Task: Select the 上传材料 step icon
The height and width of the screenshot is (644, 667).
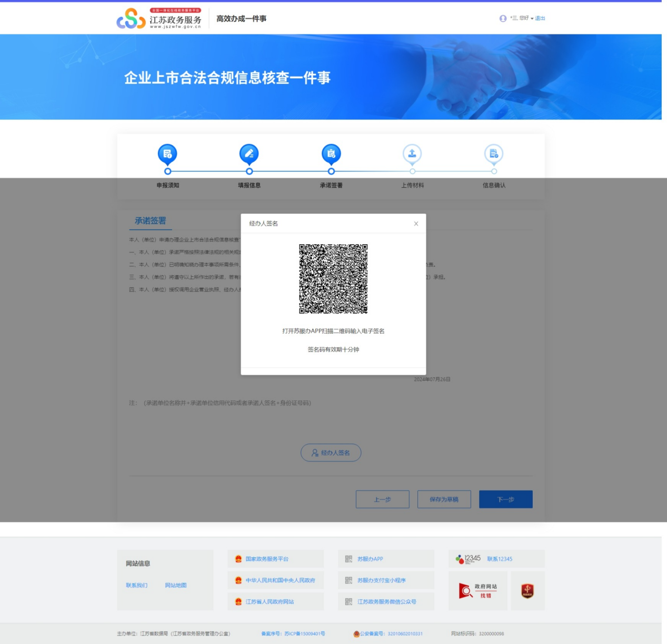Action: click(412, 154)
